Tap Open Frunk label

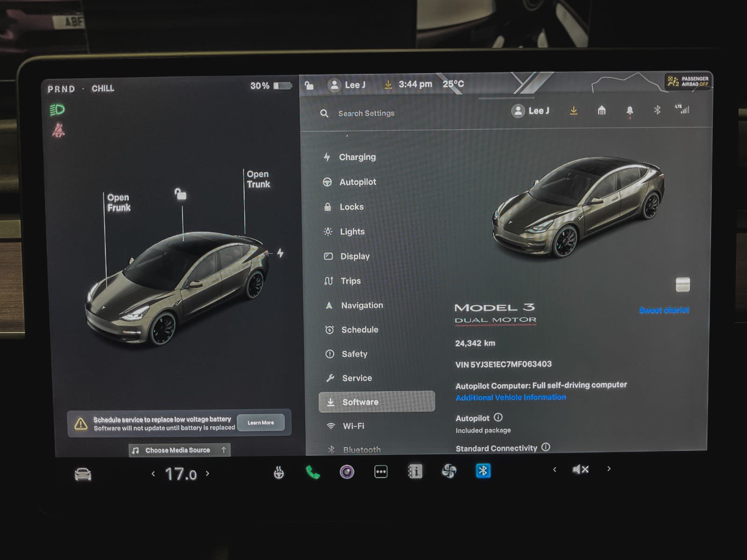119,203
